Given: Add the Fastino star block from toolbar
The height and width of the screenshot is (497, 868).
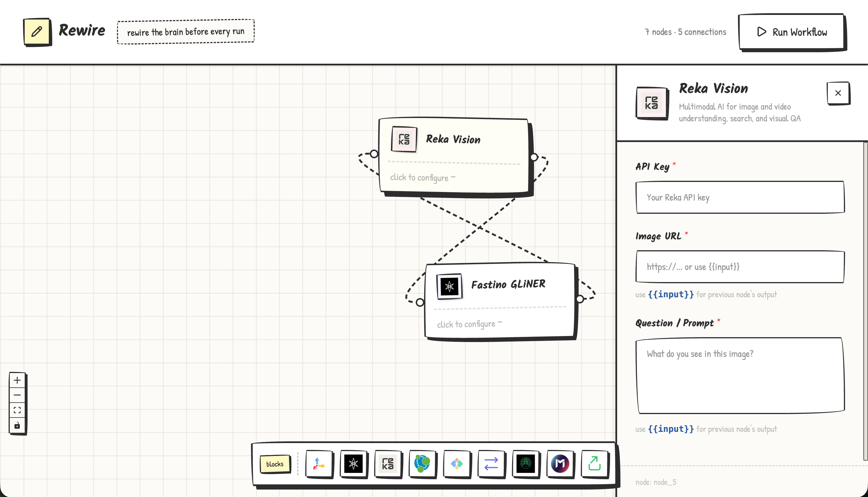Looking at the screenshot, I should [x=353, y=463].
